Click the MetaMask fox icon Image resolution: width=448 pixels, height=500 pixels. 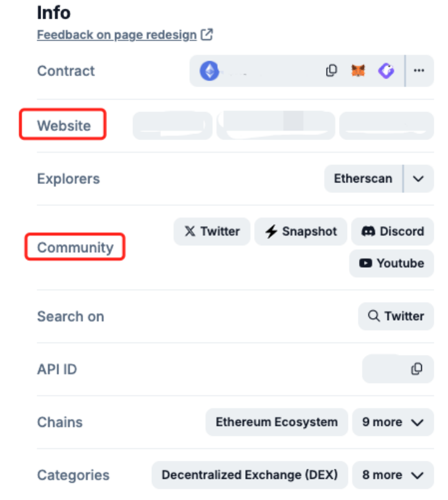358,71
